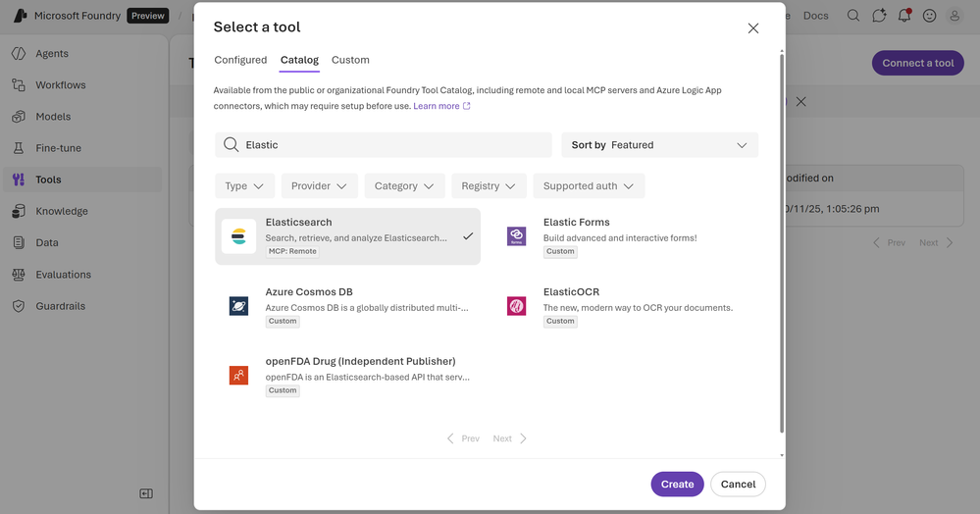The width and height of the screenshot is (980, 514).
Task: Select the openFDA Drug tool card
Action: click(x=347, y=375)
